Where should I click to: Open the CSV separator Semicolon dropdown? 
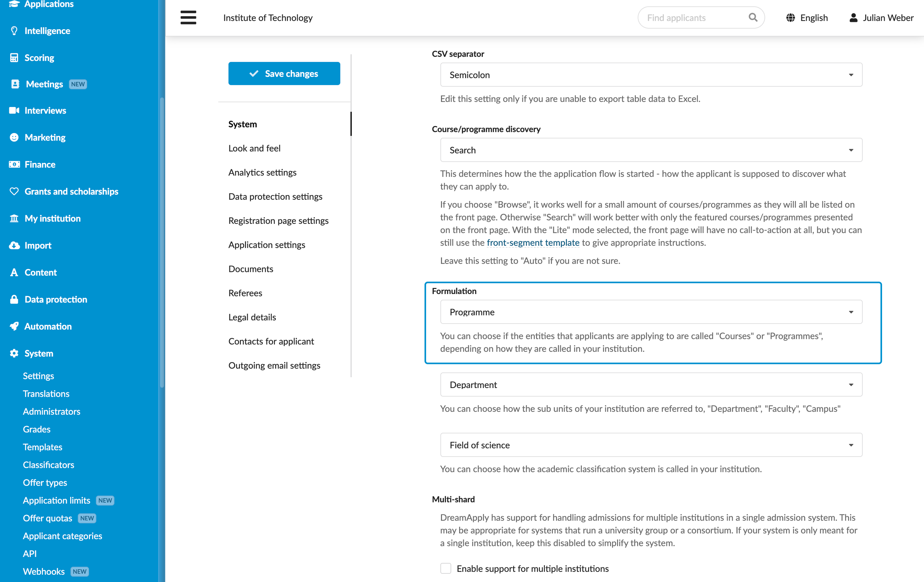click(x=651, y=75)
